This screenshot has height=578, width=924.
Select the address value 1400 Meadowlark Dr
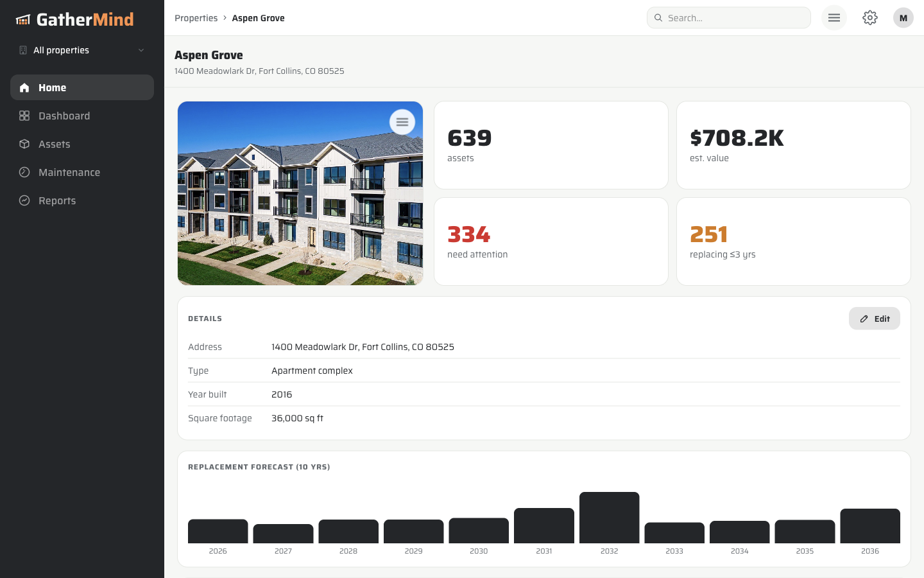(363, 347)
